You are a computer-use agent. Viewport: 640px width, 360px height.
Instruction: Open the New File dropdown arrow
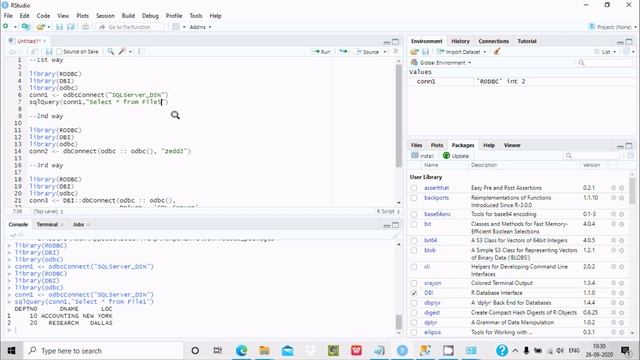tap(16, 27)
